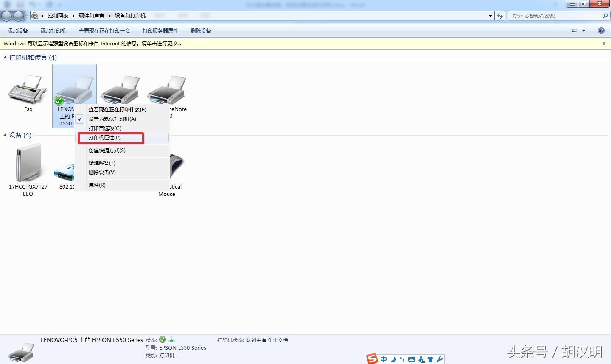Focus the 搜索 设备和打印机 search box
The width and height of the screenshot is (611, 364).
click(x=555, y=16)
